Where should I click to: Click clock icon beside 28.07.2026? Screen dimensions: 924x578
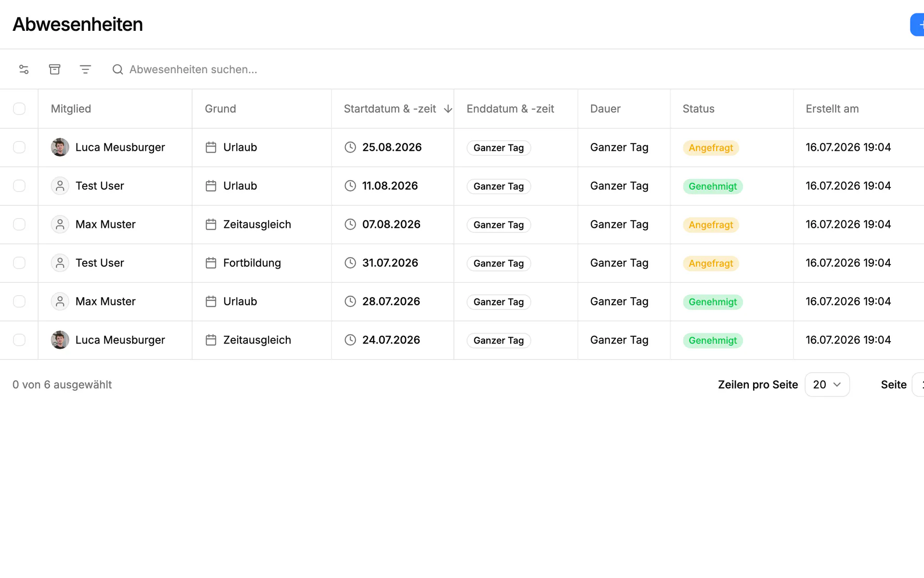click(x=350, y=302)
